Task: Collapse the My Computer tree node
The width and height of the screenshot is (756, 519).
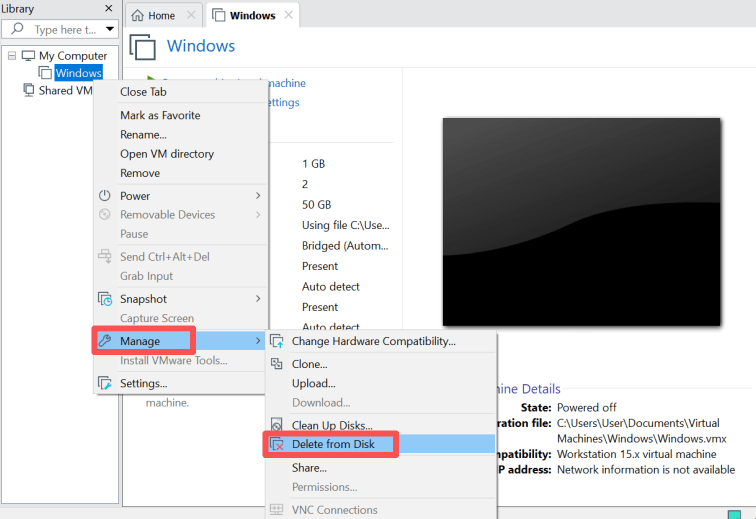Action: pos(12,56)
